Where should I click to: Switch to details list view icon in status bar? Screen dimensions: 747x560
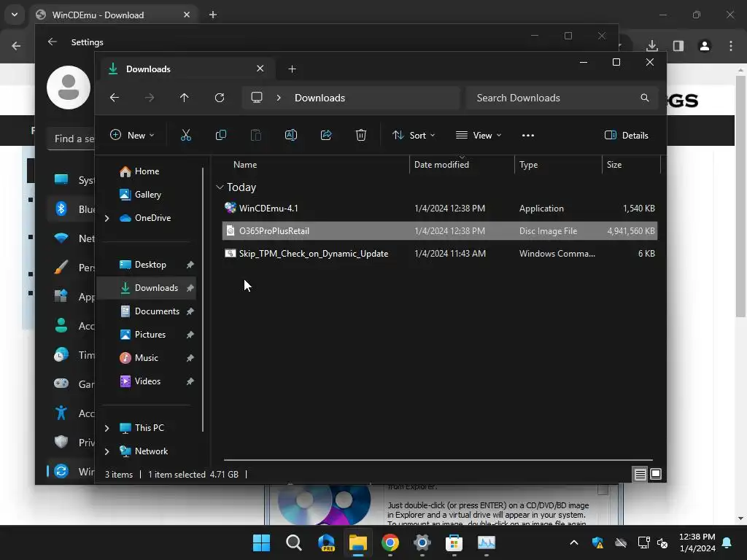[x=640, y=474]
